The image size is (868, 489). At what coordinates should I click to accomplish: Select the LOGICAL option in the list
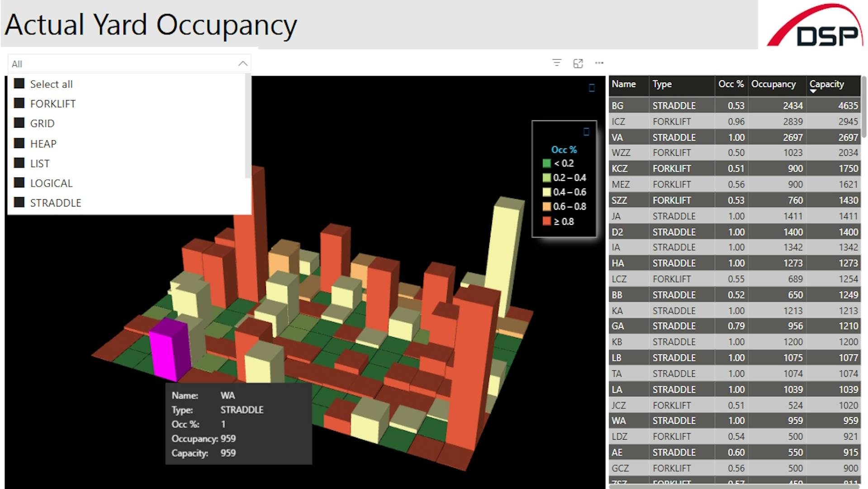[x=19, y=183]
